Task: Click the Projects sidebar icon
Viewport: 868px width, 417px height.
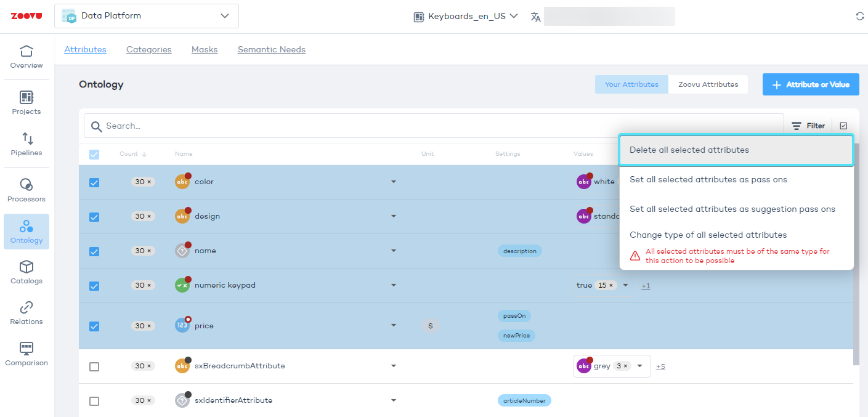Action: coord(26,97)
